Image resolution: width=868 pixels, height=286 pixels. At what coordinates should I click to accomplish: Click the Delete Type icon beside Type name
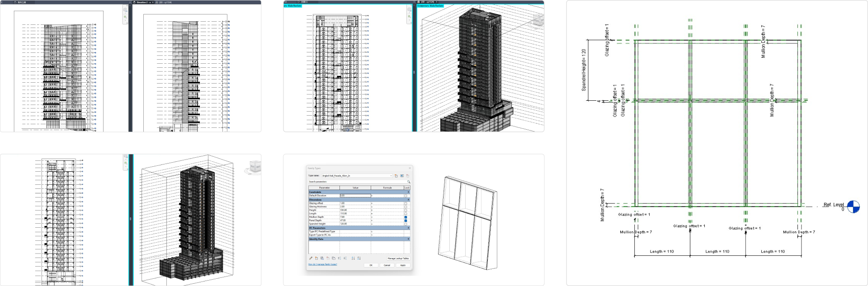(x=407, y=176)
